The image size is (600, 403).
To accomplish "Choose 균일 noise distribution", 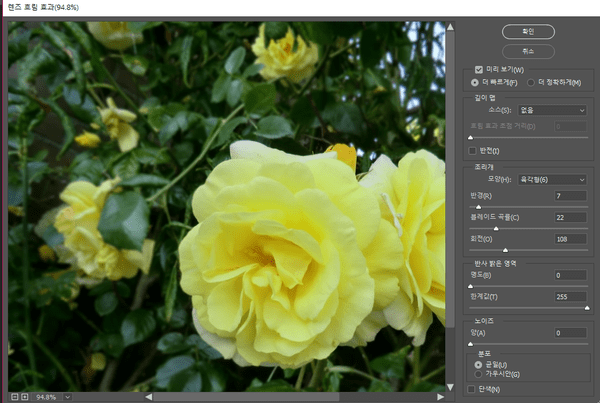I will pos(478,365).
